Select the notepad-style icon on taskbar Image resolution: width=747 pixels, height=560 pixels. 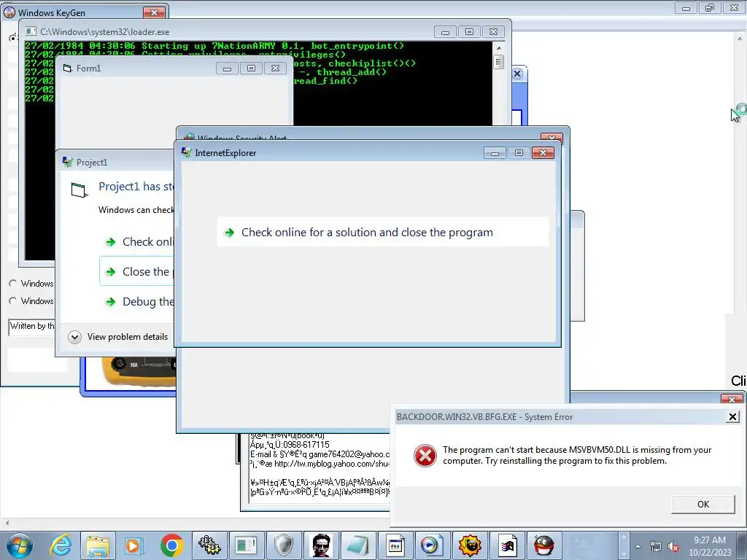(x=358, y=545)
